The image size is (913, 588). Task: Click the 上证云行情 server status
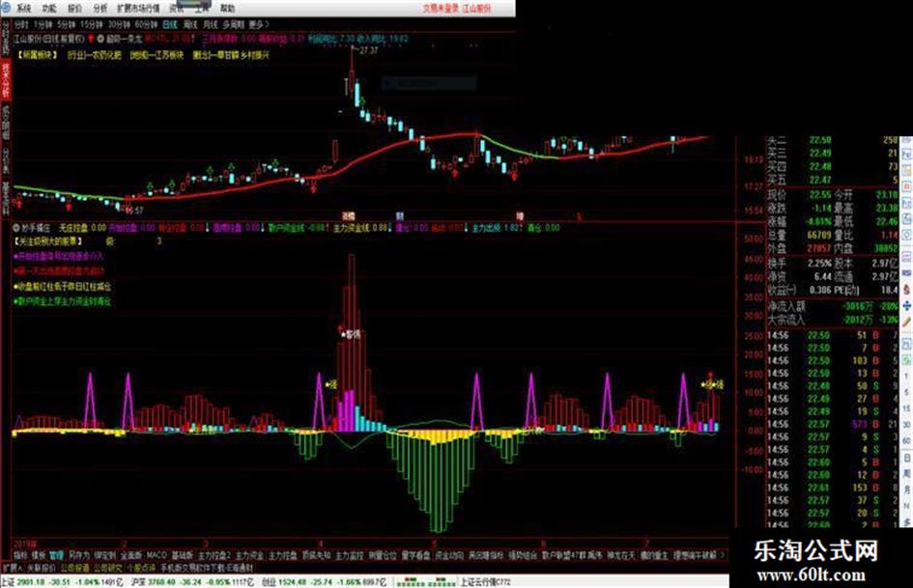click(486, 581)
